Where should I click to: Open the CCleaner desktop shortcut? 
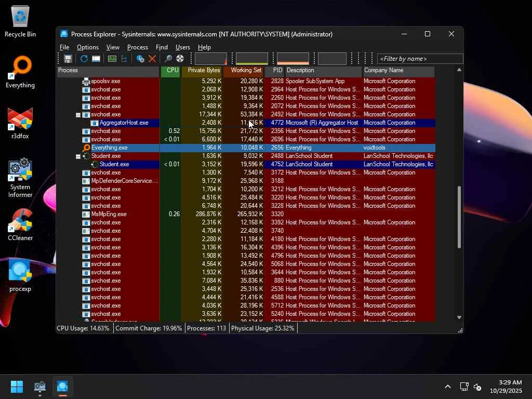click(x=20, y=224)
